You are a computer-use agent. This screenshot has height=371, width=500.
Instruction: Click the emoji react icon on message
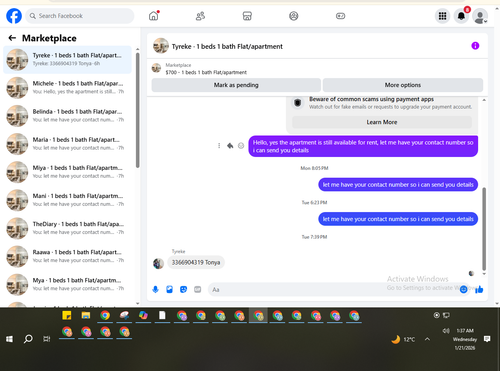(241, 146)
